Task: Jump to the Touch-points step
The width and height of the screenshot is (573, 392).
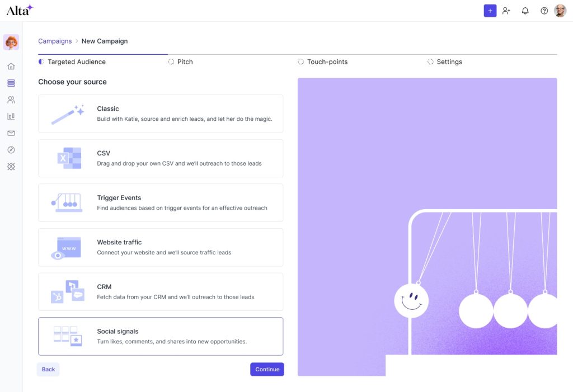Action: point(327,62)
